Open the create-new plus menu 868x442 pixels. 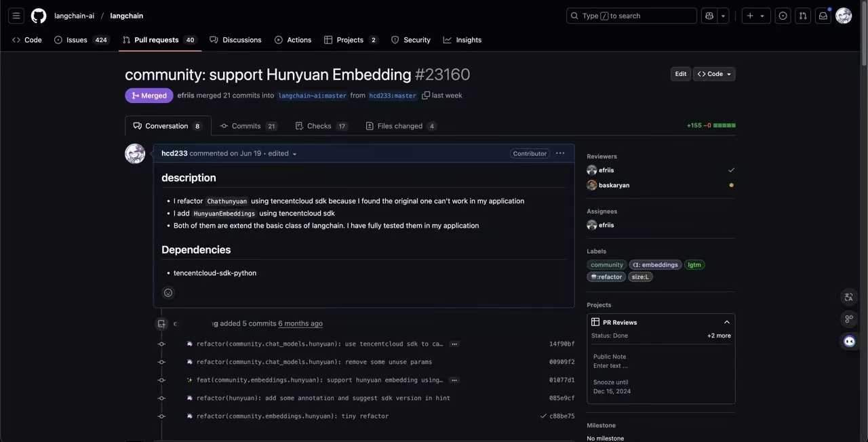[x=756, y=16]
